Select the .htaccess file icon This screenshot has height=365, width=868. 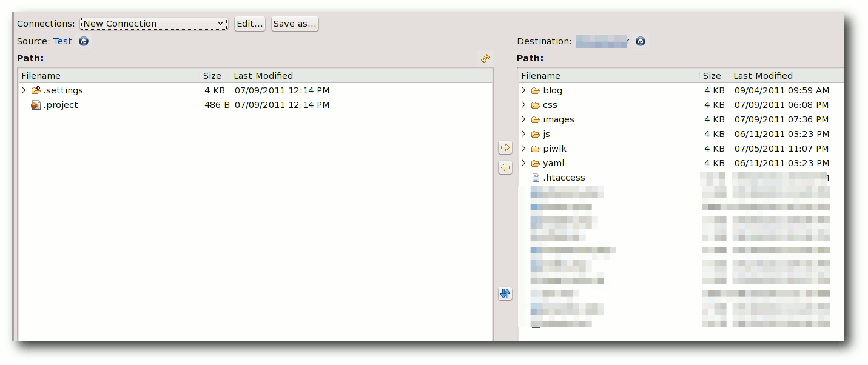[x=536, y=178]
